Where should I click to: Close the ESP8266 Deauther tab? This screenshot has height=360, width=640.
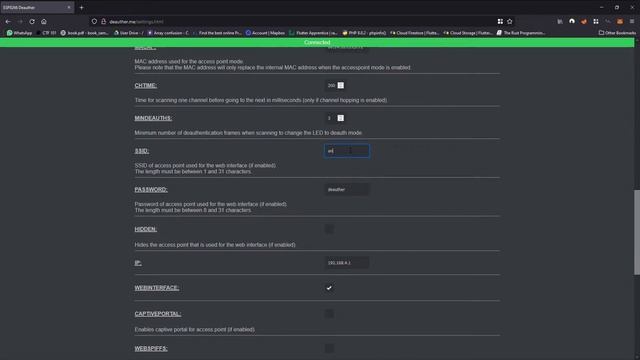69,7
